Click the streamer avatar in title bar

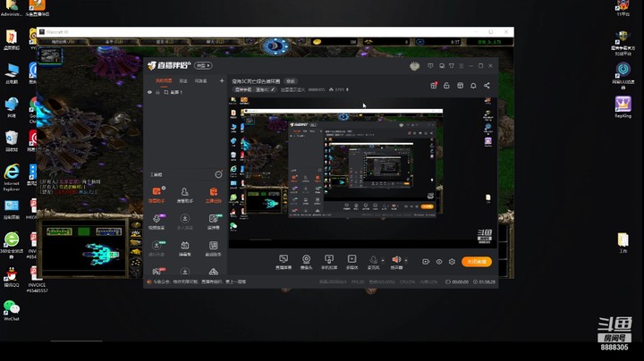tap(414, 65)
